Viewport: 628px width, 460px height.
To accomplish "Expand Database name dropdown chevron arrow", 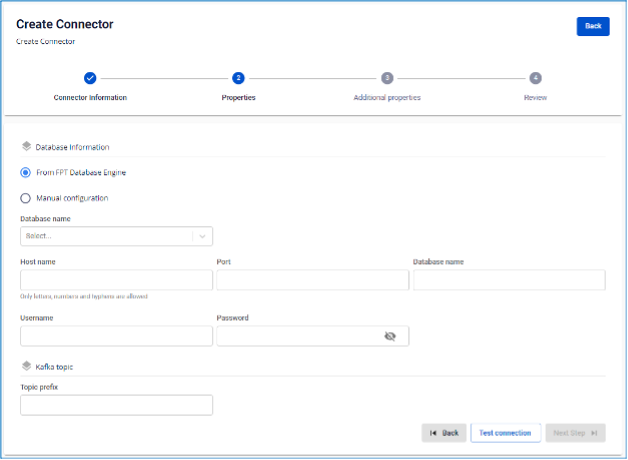I will point(202,236).
